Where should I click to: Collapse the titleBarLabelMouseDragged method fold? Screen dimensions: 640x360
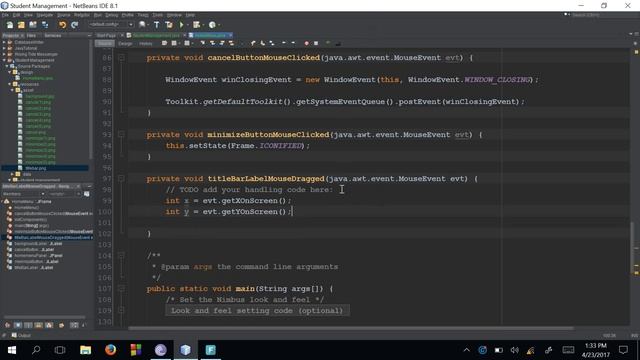121,178
